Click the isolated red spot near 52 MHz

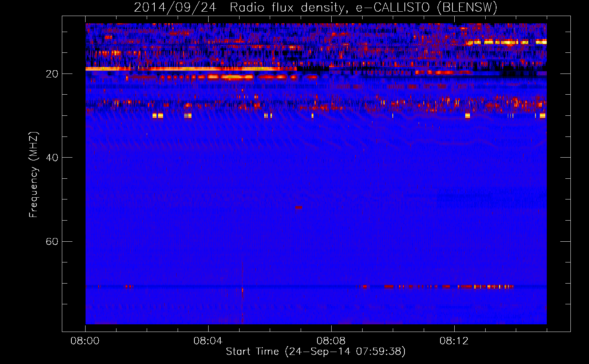(299, 207)
